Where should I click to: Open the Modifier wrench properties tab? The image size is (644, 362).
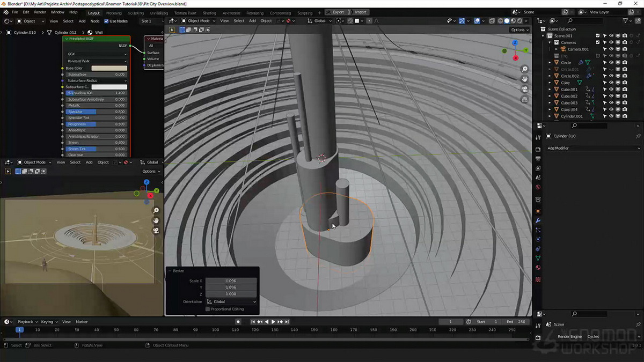[x=538, y=221]
